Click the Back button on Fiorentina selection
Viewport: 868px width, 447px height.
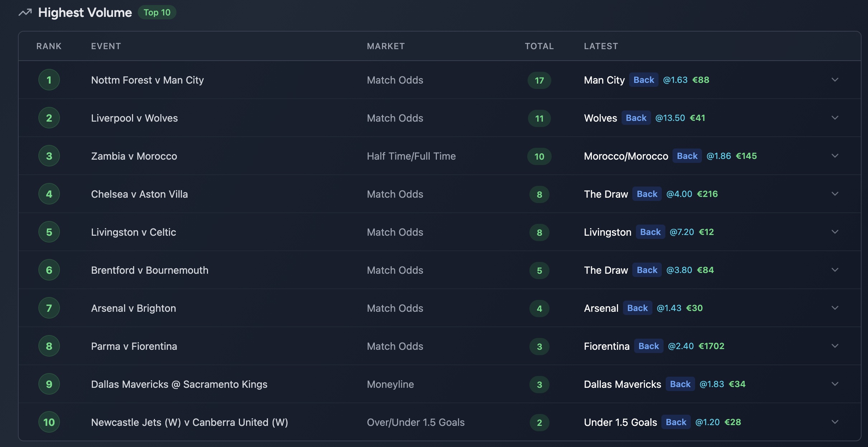click(x=648, y=346)
